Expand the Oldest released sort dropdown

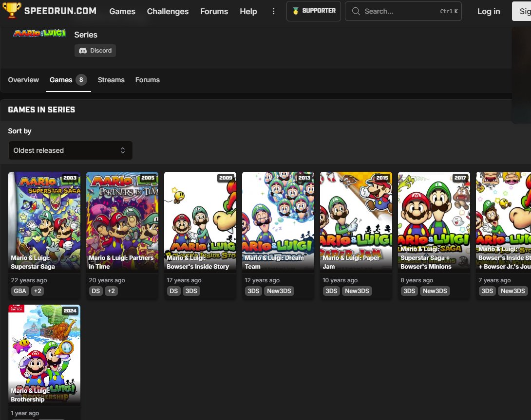(x=71, y=150)
